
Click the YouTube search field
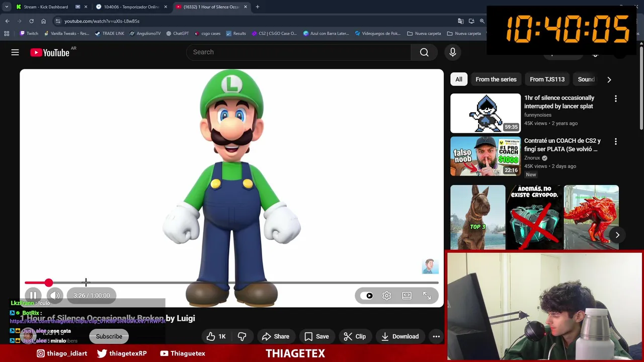(298, 52)
